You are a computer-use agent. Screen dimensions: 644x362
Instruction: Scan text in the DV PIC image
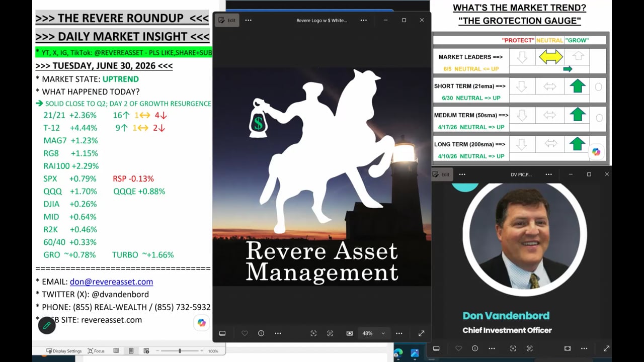pyautogui.click(x=530, y=348)
